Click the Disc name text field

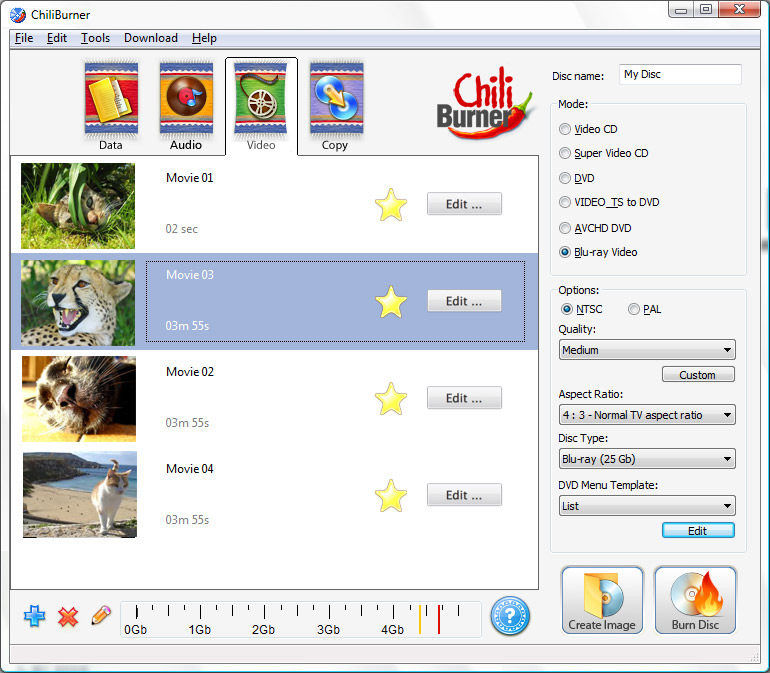(x=679, y=75)
